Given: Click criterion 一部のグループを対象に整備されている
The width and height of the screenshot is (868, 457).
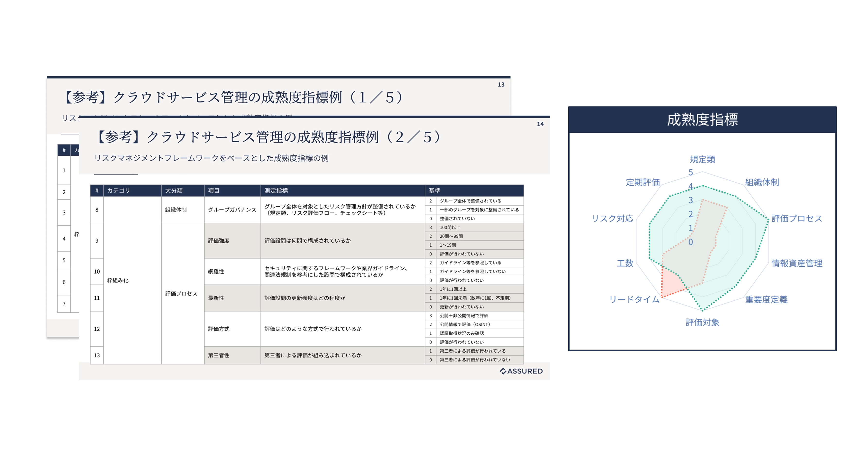Looking at the screenshot, I should (x=479, y=210).
